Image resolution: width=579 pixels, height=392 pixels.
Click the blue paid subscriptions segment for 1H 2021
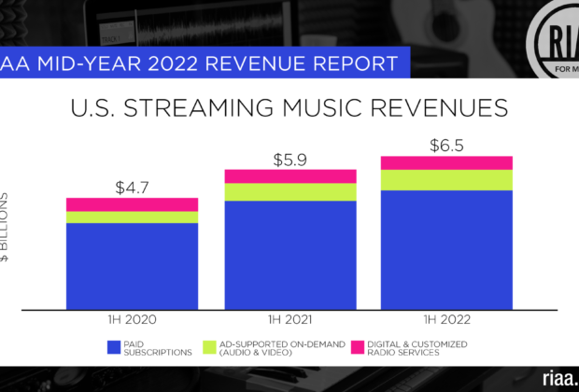click(x=290, y=256)
